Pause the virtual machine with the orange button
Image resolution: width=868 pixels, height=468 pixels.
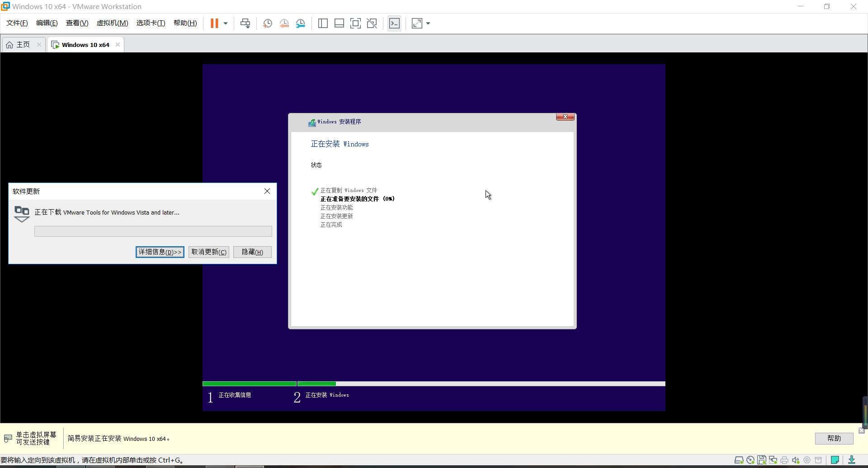214,23
